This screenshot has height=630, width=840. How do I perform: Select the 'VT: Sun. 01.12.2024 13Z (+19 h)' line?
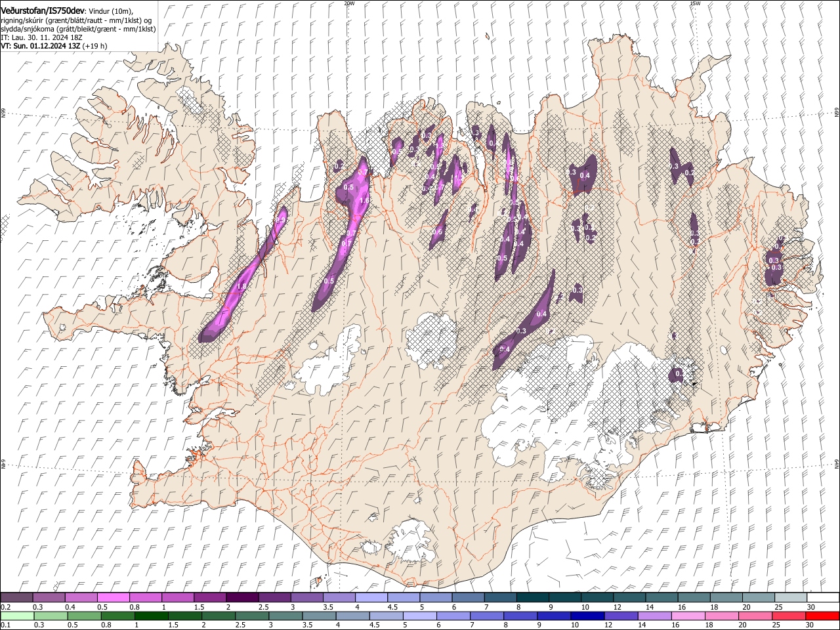pos(54,47)
